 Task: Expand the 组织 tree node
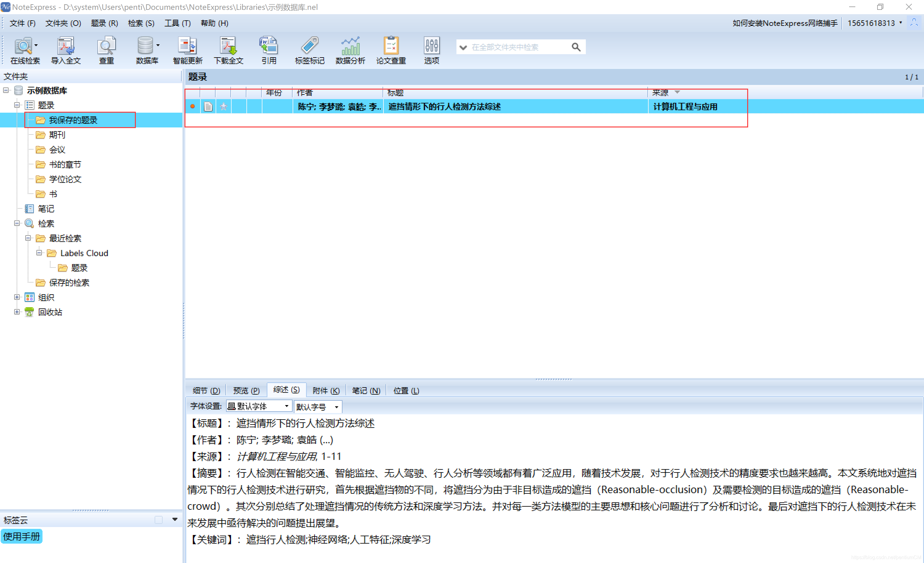pos(17,297)
